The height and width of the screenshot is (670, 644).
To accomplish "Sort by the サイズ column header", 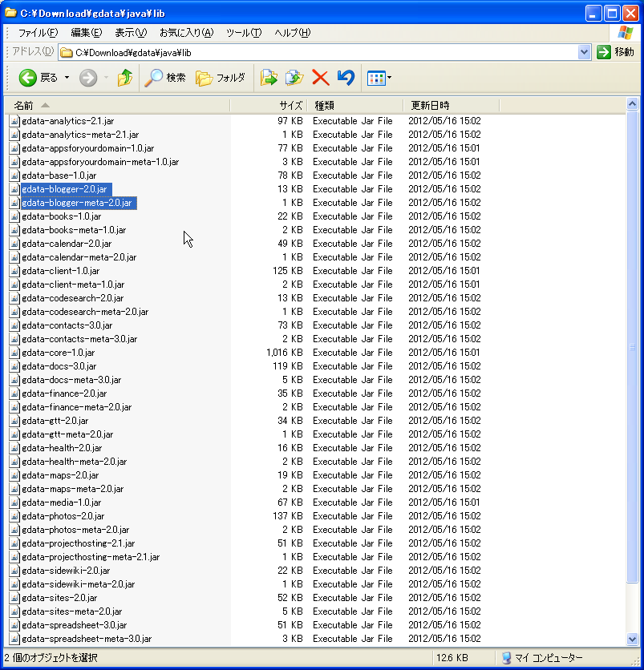I will 269,106.
